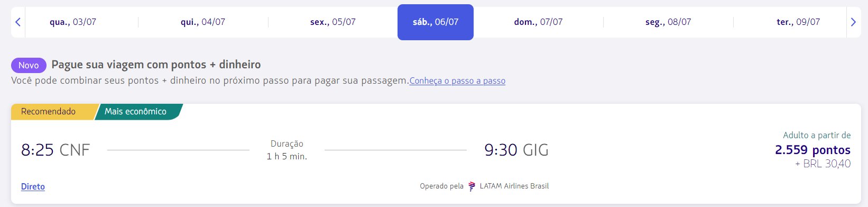Click the 8:25 CNF departure time
Image resolution: width=868 pixels, height=207 pixels.
pyautogui.click(x=56, y=150)
